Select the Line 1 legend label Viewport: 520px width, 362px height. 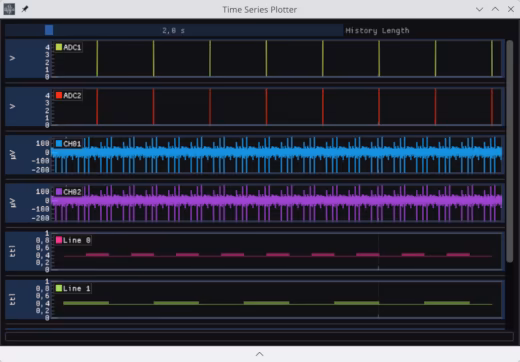click(77, 289)
